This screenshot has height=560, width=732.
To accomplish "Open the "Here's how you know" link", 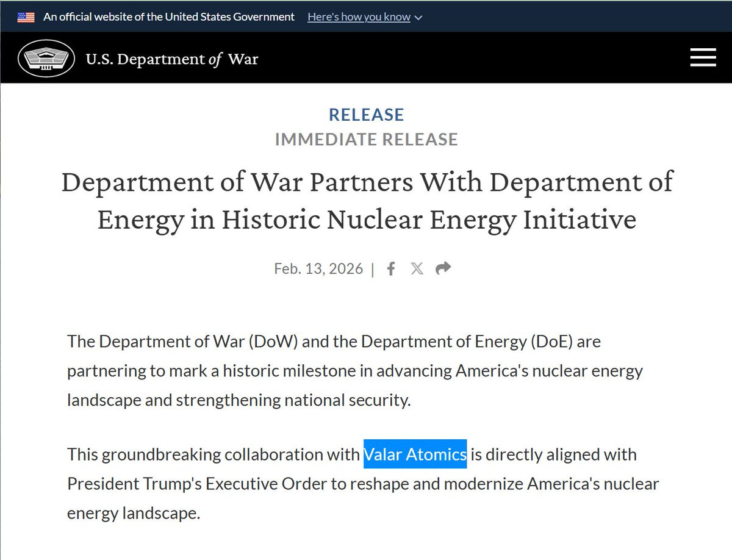I will (x=359, y=17).
